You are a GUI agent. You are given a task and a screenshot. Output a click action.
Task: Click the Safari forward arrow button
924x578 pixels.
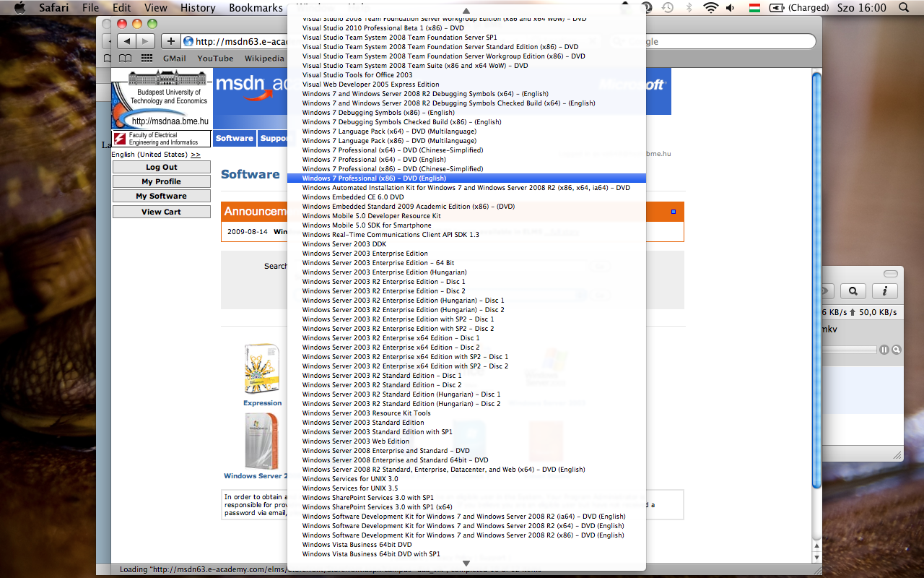(x=145, y=41)
